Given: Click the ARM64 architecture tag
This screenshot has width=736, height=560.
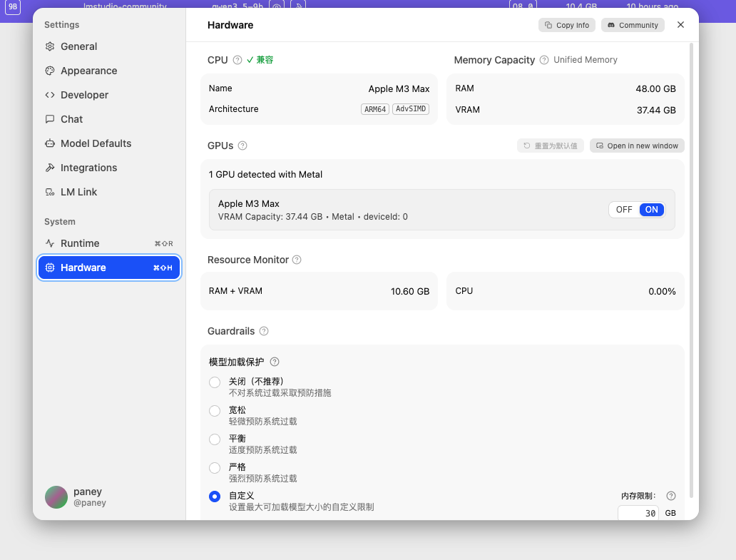Looking at the screenshot, I should point(375,109).
